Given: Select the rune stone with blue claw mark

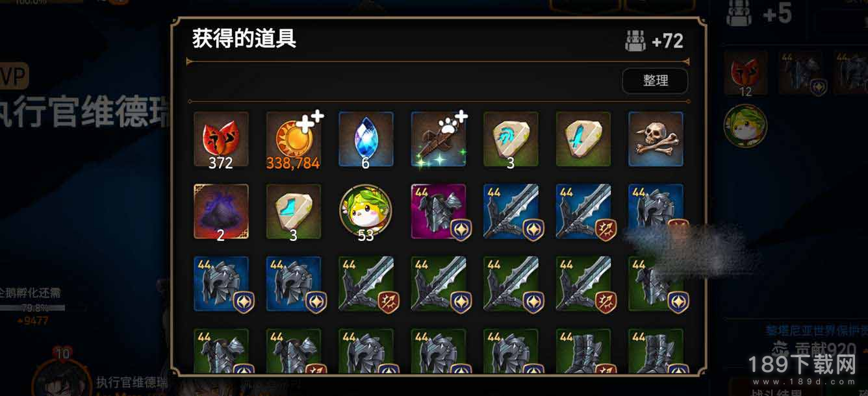Looking at the screenshot, I should (x=511, y=140).
